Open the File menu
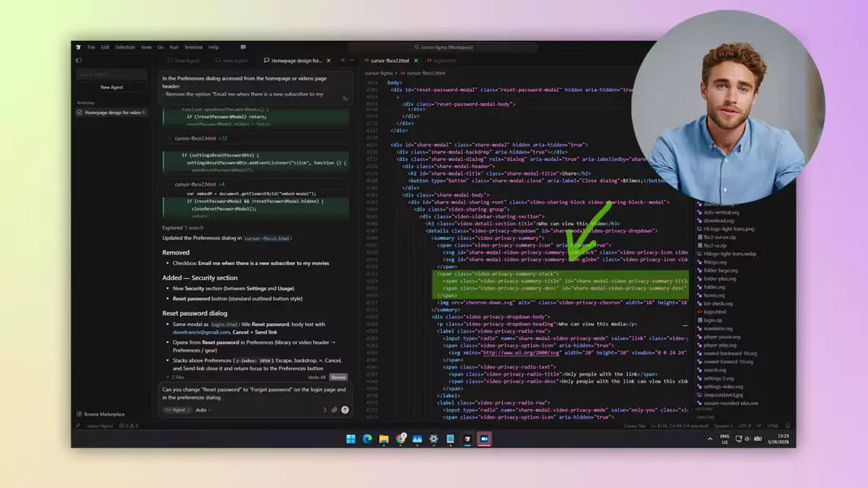This screenshot has height=488, width=868. (91, 47)
